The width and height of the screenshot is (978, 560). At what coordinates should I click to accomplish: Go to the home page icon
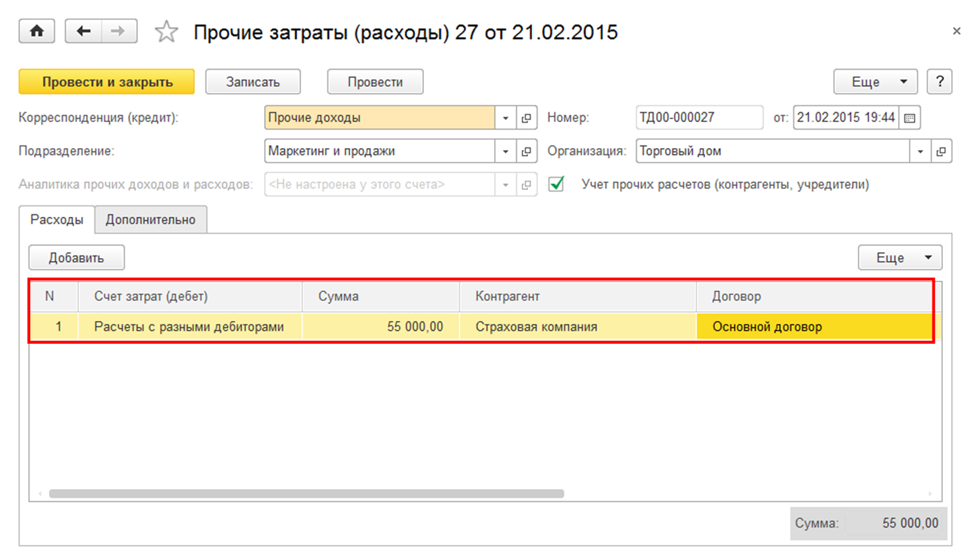(39, 32)
